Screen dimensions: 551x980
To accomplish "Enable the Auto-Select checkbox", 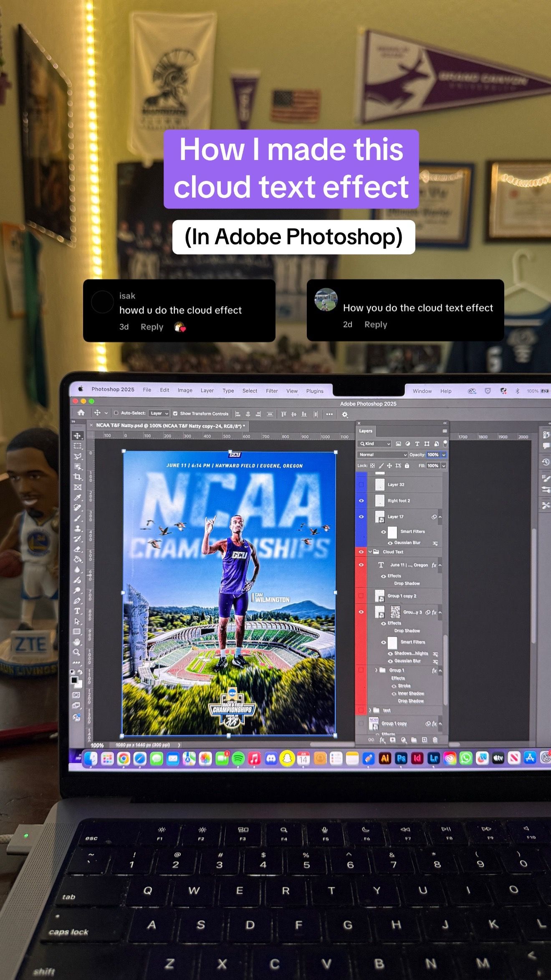I will click(x=116, y=413).
